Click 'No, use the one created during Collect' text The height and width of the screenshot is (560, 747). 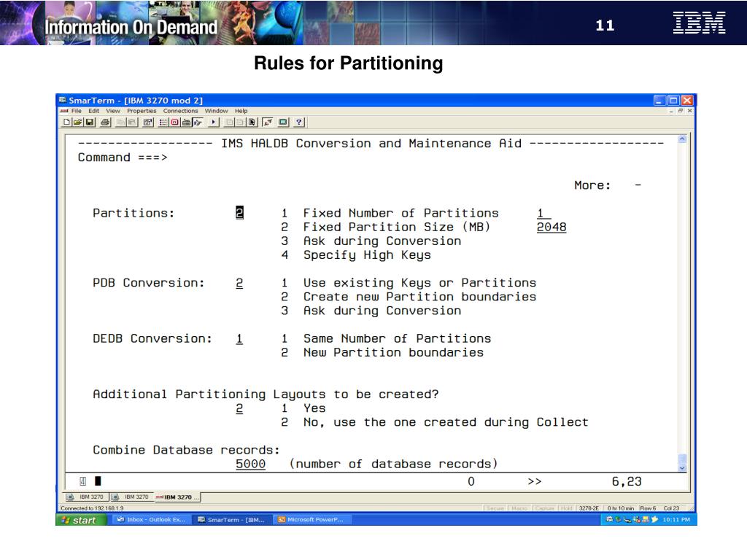(x=446, y=422)
